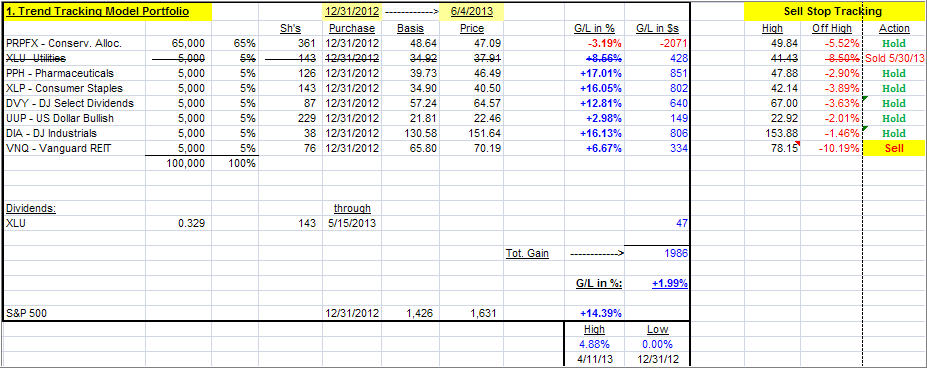Viewport: 927px width, 368px height.
Task: Click the yellow Sell action cell for VNQ
Action: [895, 149]
